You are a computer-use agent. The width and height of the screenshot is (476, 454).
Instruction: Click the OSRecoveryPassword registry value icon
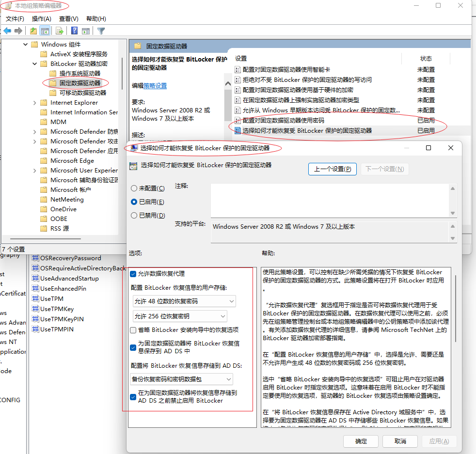[x=35, y=258]
